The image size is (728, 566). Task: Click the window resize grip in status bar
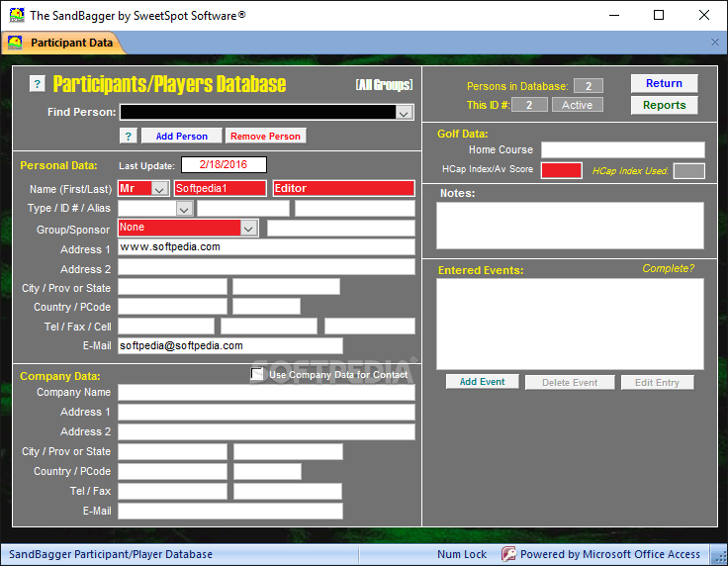click(x=719, y=556)
